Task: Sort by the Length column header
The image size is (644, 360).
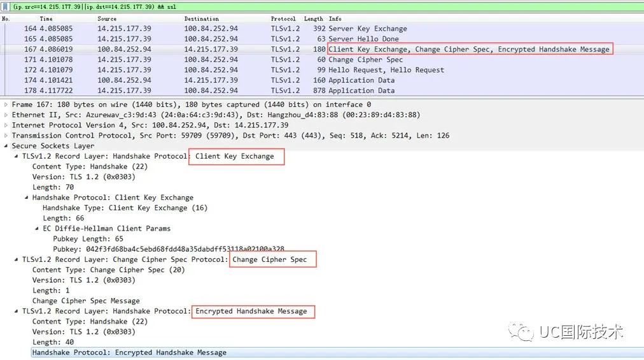Action: (313, 19)
